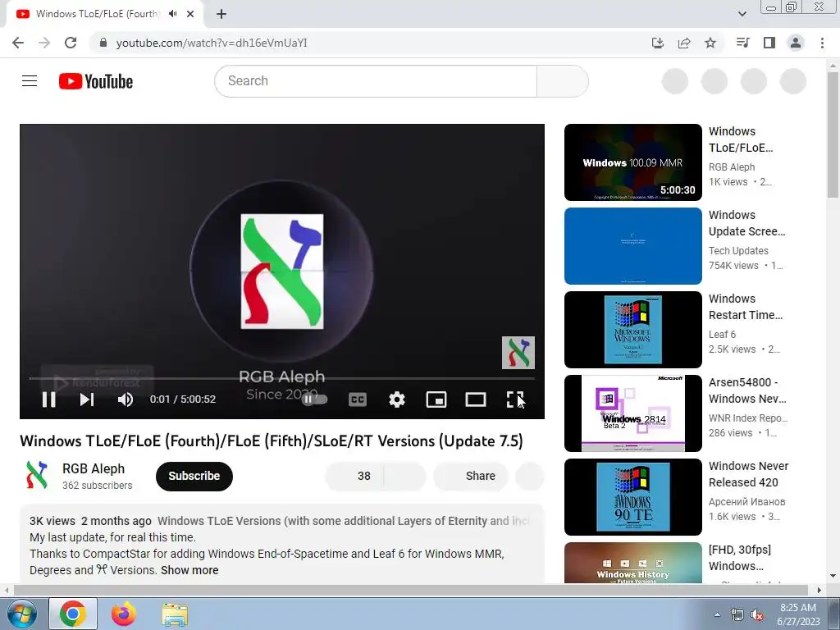This screenshot has height=630, width=840.
Task: Open media controls icon in toolbar
Action: (x=742, y=43)
